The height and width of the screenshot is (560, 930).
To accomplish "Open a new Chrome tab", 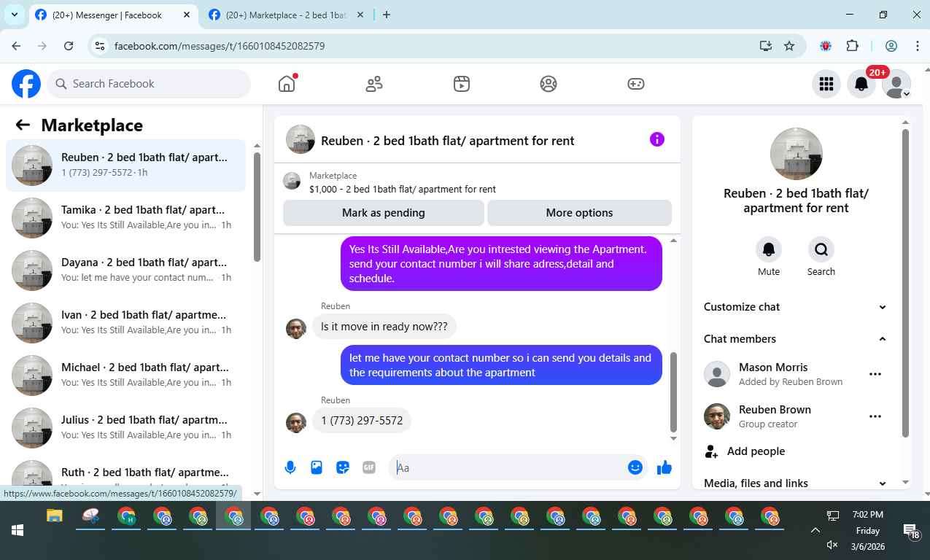I will coord(387,15).
